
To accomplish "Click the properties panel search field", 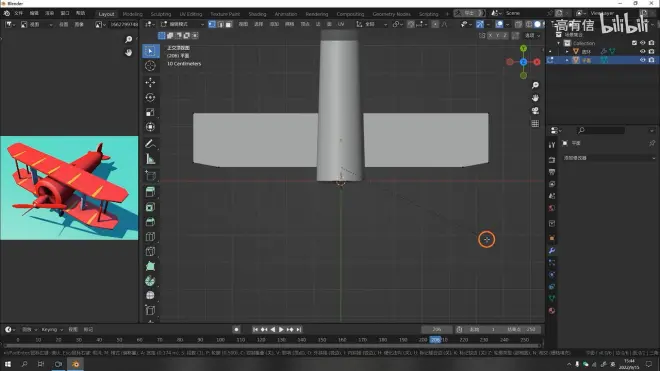I will tap(601, 131).
